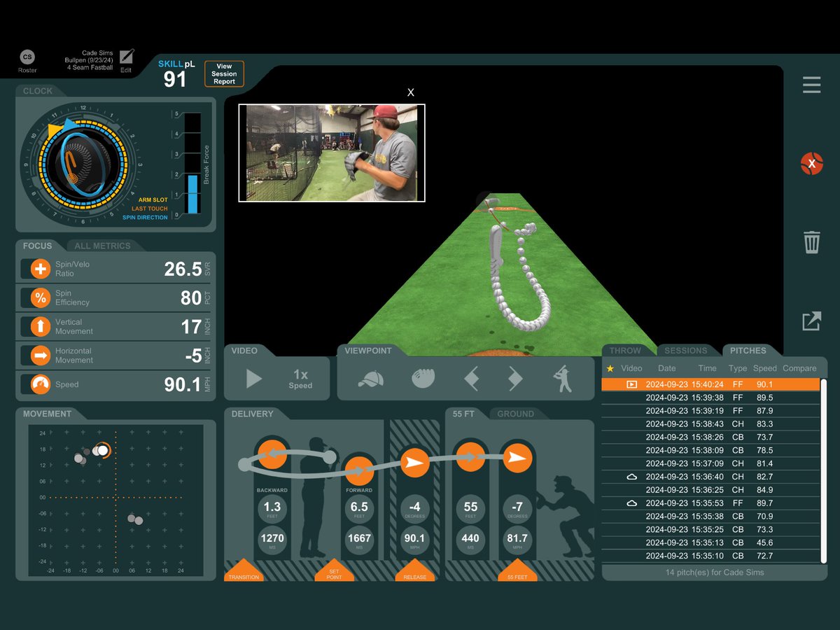Close the video overlay with X
840x630 pixels.
[x=411, y=92]
